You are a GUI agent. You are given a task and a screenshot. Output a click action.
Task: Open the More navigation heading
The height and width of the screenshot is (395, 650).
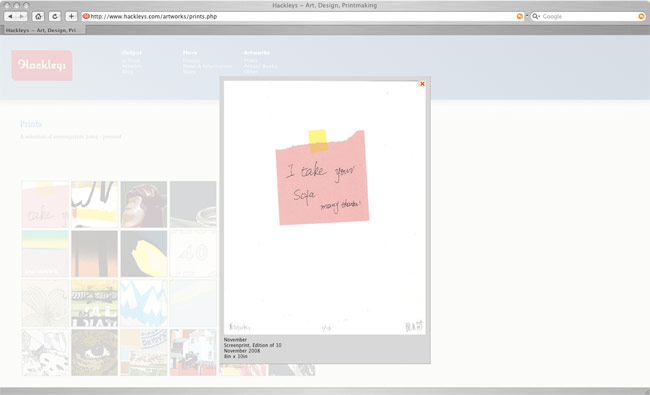[x=190, y=53]
